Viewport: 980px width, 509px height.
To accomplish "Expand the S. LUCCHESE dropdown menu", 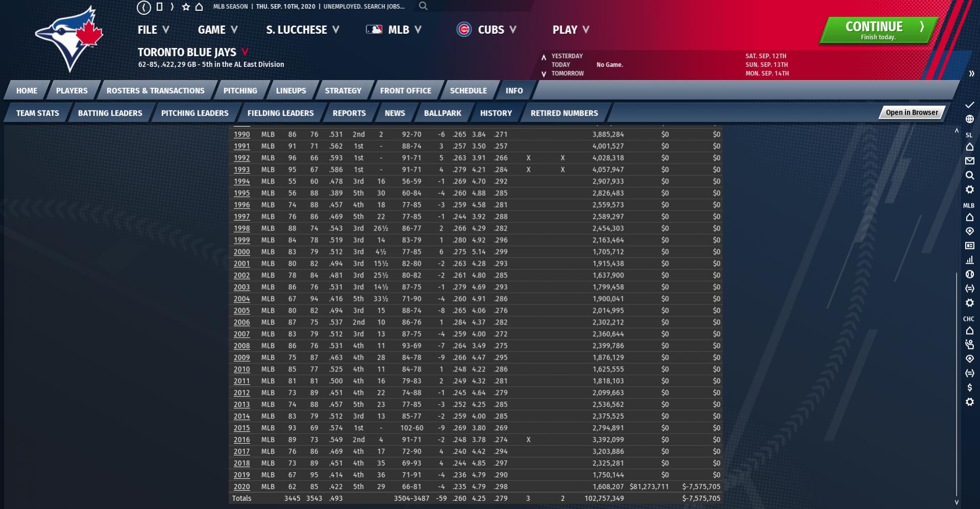I will coord(302,30).
